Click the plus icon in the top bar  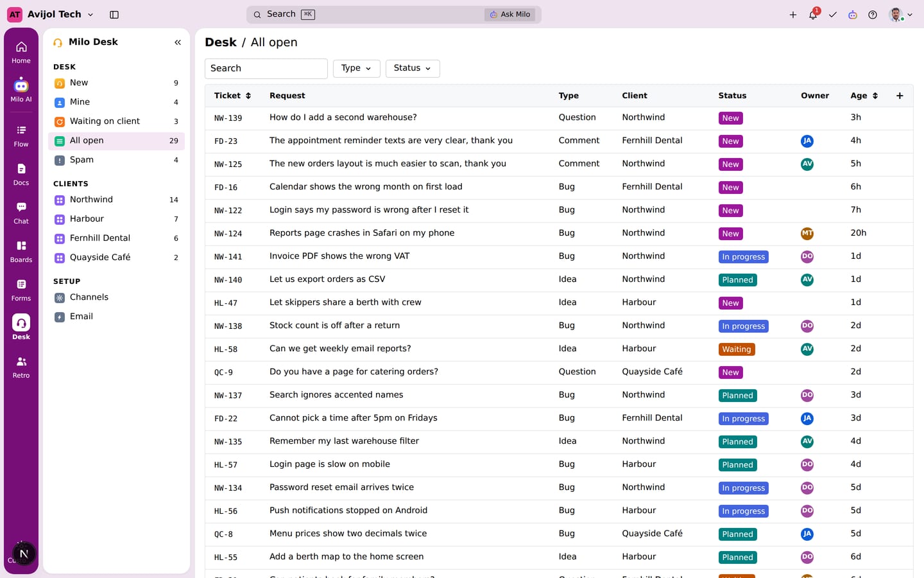click(x=793, y=15)
